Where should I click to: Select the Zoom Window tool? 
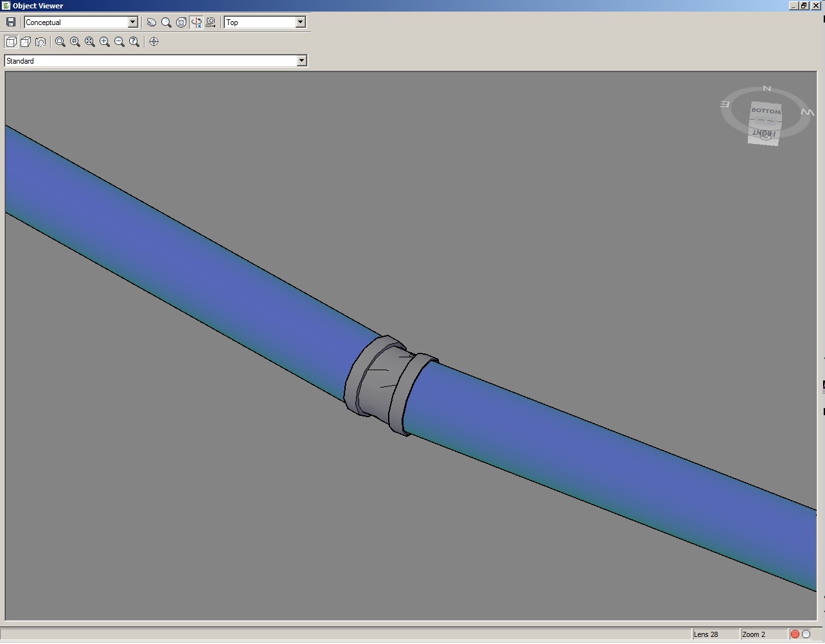59,42
